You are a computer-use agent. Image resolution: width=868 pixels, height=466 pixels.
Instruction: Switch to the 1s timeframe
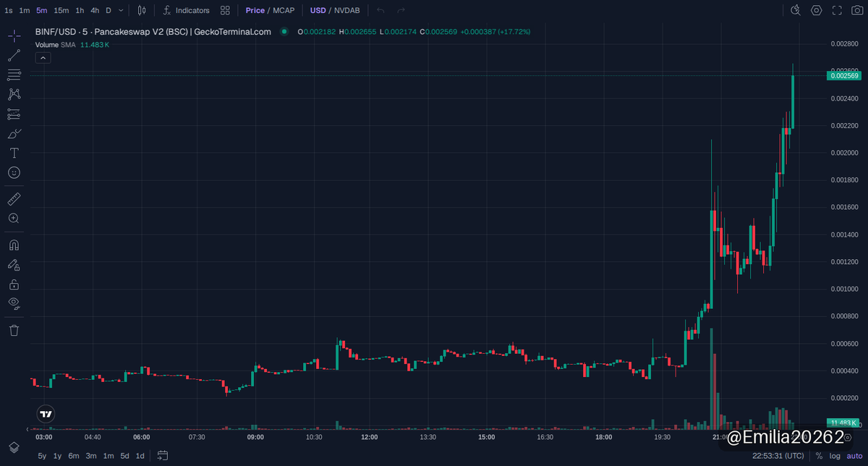click(8, 10)
